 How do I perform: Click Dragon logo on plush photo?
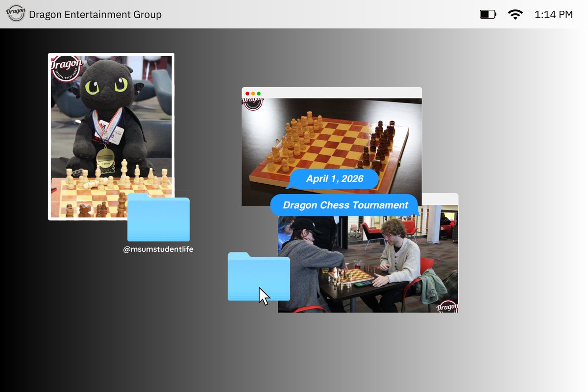(x=67, y=68)
